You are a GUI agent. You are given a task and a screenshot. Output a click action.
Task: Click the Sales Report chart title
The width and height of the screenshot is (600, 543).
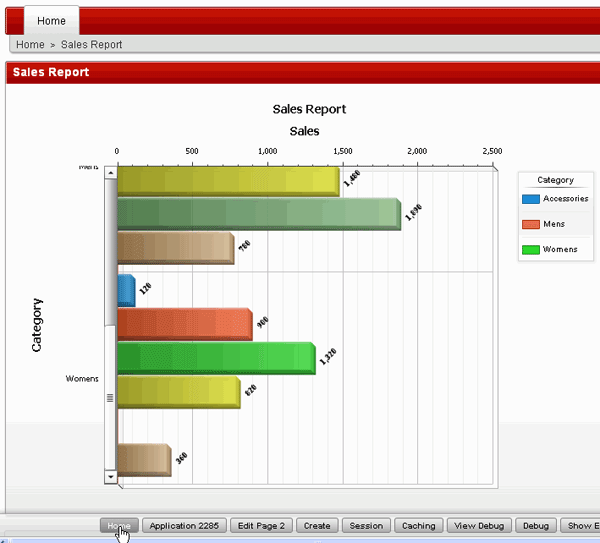[309, 109]
